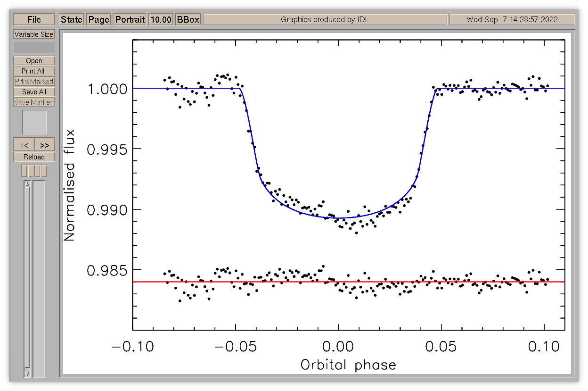The height and width of the screenshot is (391, 588).
Task: Click the Variable Size button
Action: (x=34, y=34)
